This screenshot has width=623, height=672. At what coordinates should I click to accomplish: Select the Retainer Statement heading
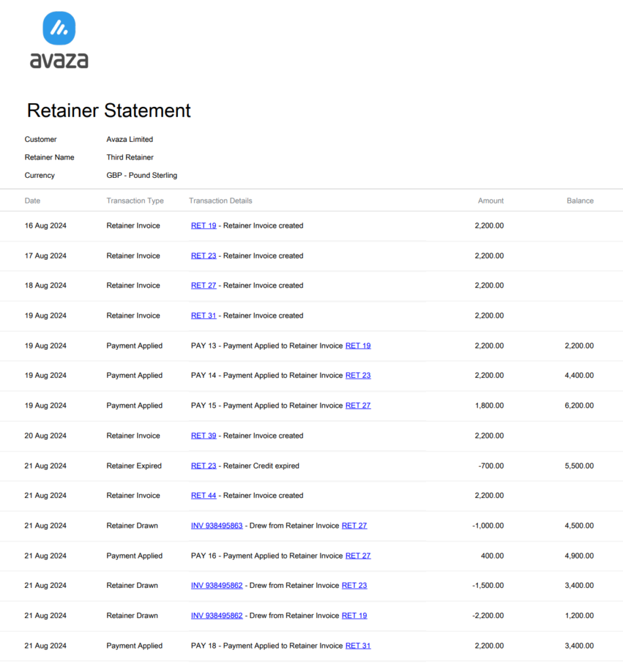[109, 110]
